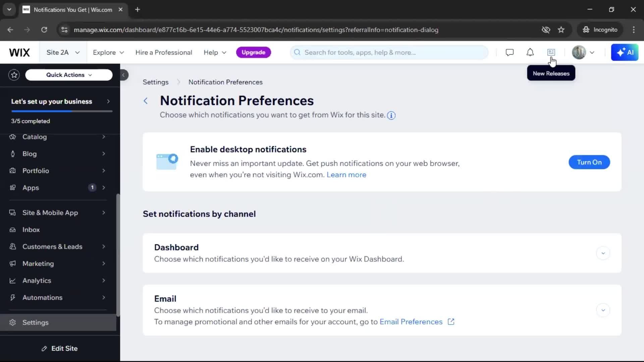Click the Upgrade button
Viewport: 644px width, 362px height.
(254, 52)
